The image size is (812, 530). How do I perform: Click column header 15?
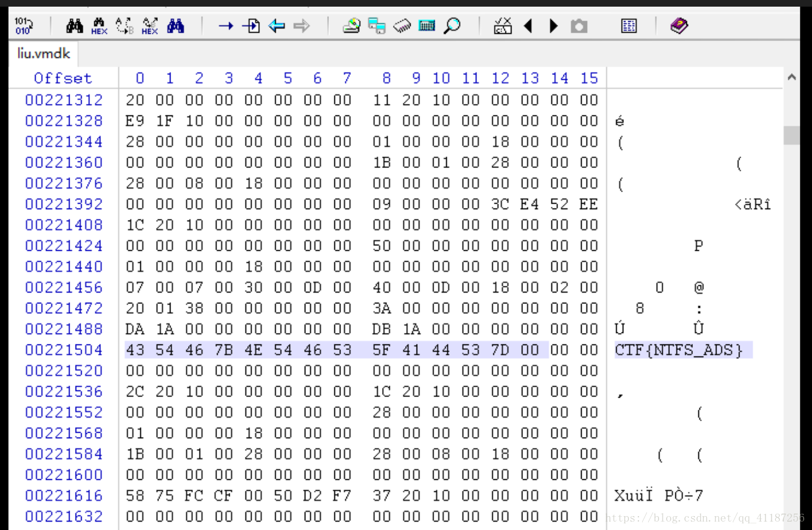point(590,79)
